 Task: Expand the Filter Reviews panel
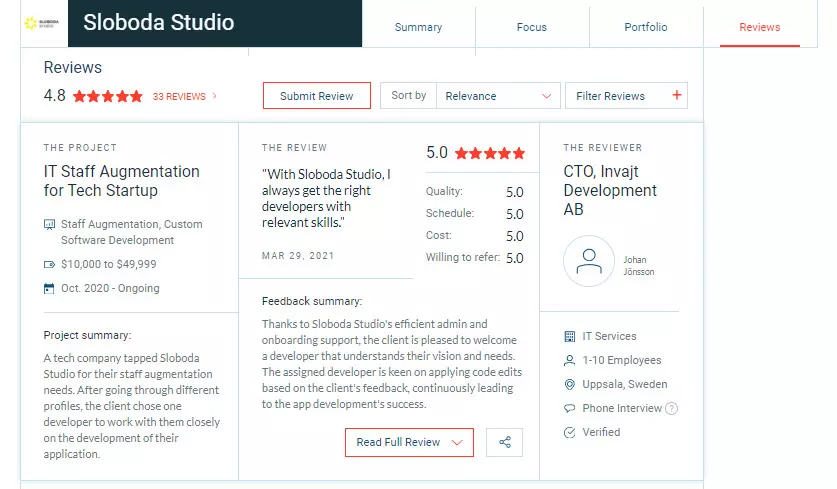pyautogui.click(x=626, y=96)
